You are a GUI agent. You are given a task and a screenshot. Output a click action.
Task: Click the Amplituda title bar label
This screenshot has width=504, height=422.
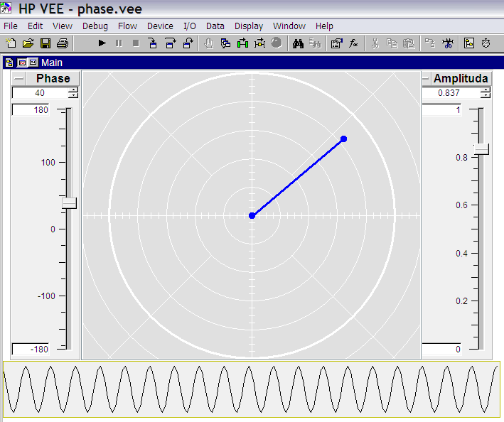click(x=461, y=78)
